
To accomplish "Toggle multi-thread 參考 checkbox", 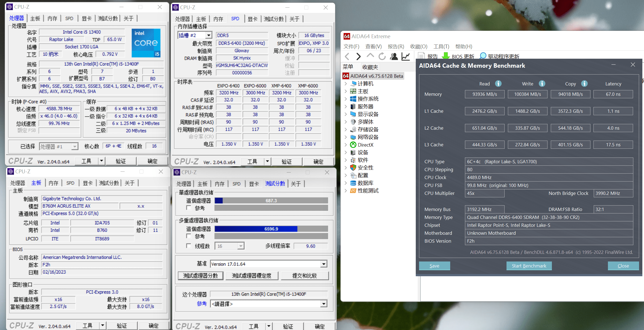I will (189, 236).
